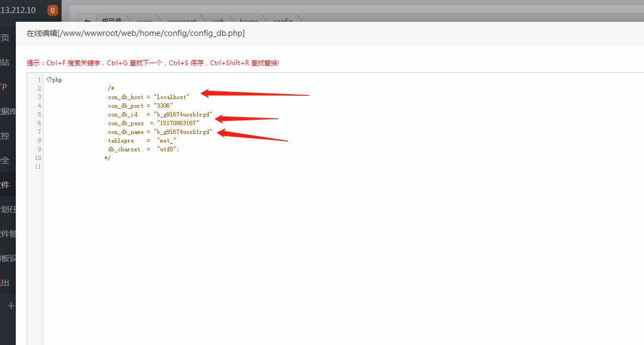Open the FTP sidebar menu item
This screenshot has width=644, height=345.
click(4, 87)
